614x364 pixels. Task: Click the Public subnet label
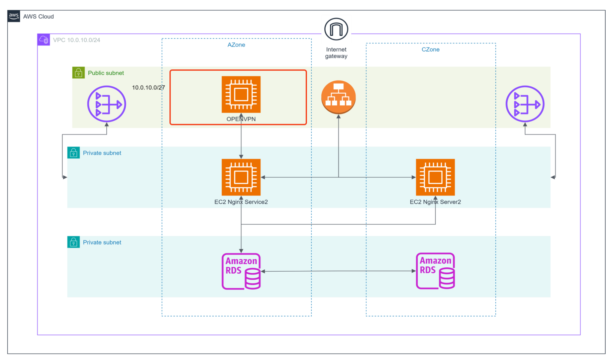pos(106,73)
